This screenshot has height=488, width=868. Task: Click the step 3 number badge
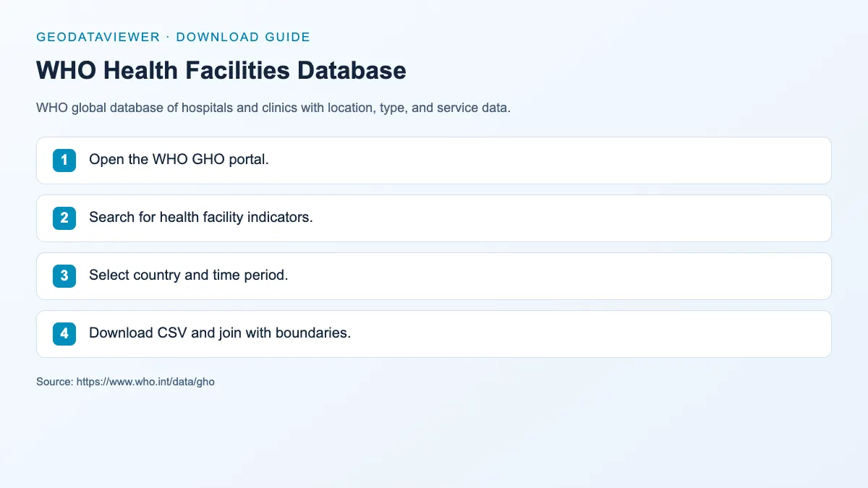pos(64,276)
